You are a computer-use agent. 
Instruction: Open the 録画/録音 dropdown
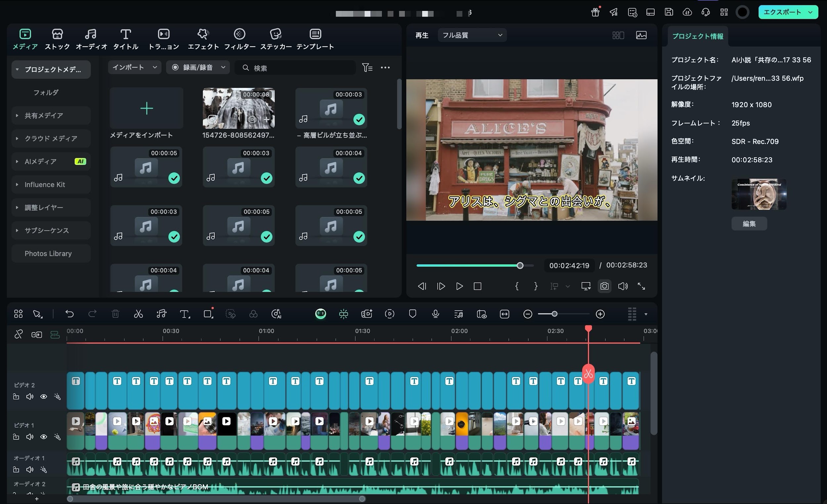198,67
